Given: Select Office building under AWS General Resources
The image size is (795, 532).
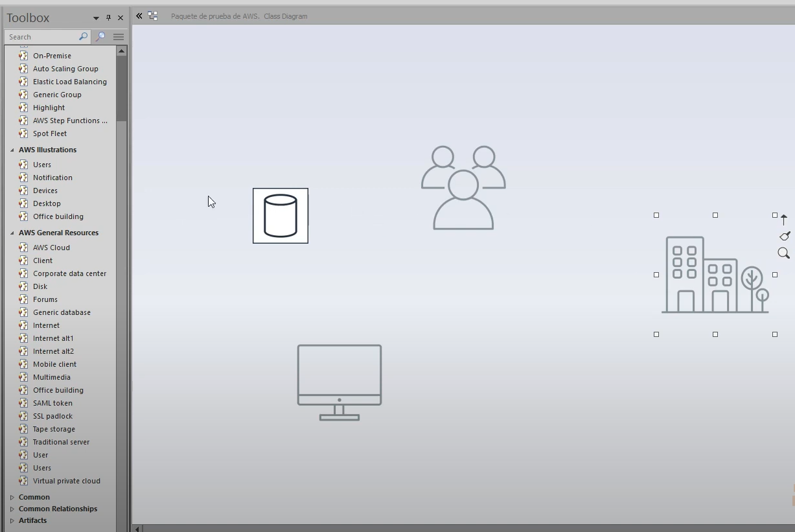Looking at the screenshot, I should pyautogui.click(x=58, y=390).
